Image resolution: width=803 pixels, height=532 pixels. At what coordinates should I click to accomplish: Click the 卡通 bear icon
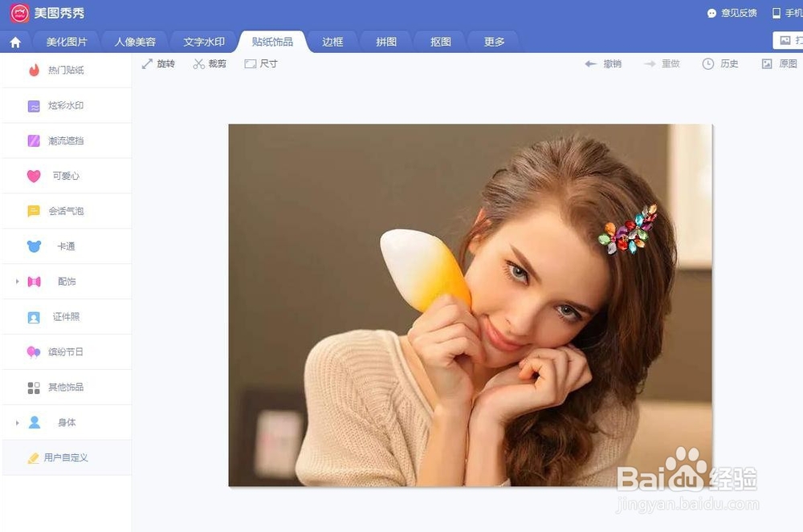[x=34, y=246]
